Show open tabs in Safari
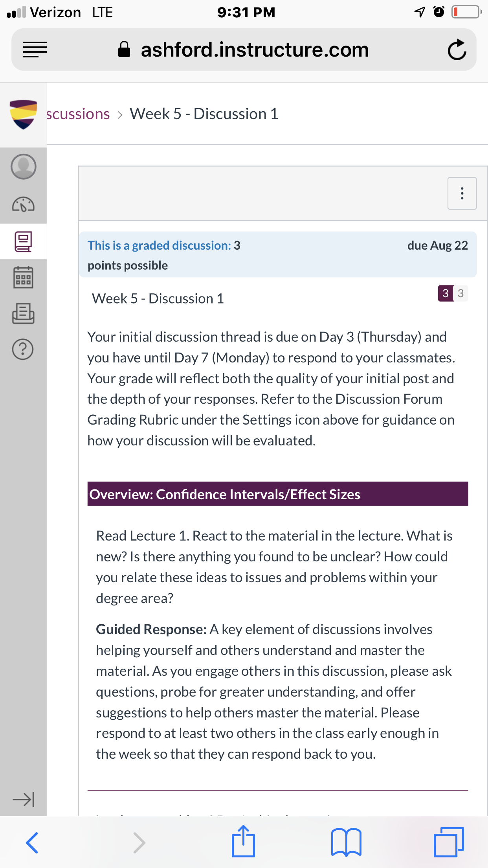The height and width of the screenshot is (868, 488). point(449,842)
